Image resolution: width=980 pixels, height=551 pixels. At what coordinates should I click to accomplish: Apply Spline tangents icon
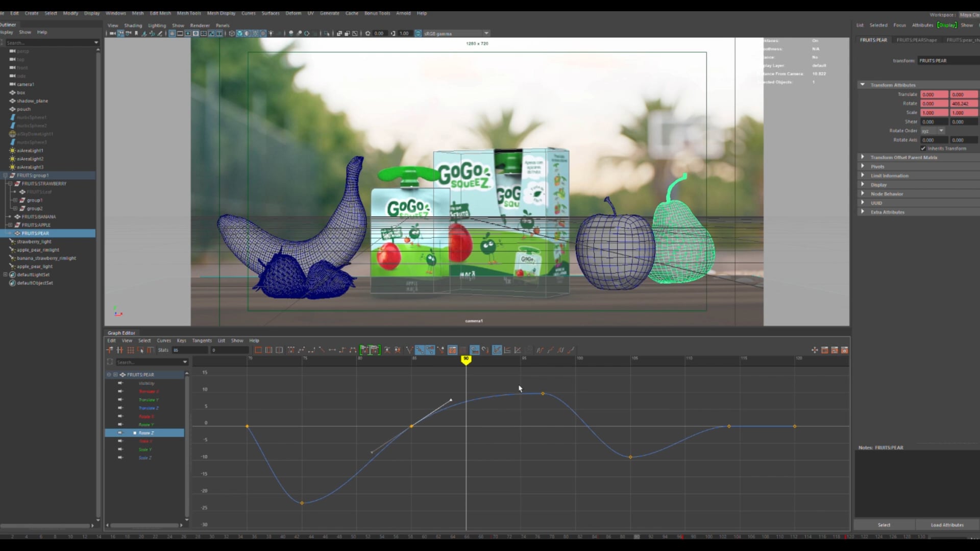pyautogui.click(x=301, y=350)
